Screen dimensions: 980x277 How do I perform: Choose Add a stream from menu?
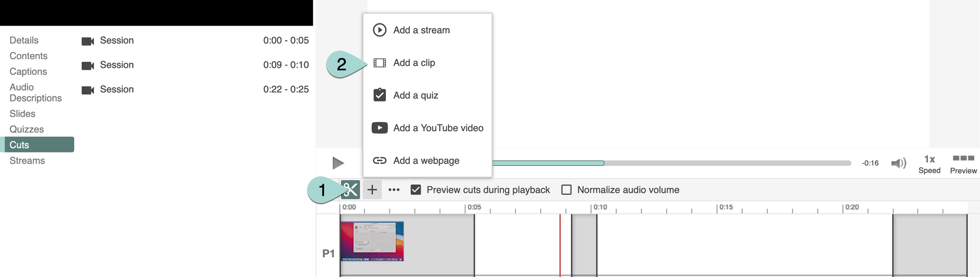coord(421,30)
